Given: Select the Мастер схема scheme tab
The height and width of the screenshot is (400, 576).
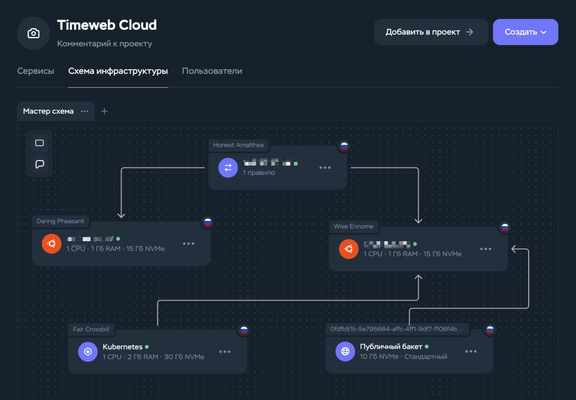Looking at the screenshot, I should (x=48, y=111).
